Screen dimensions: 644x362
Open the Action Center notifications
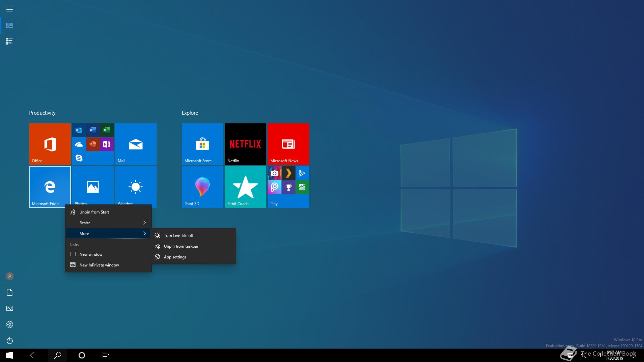point(633,355)
